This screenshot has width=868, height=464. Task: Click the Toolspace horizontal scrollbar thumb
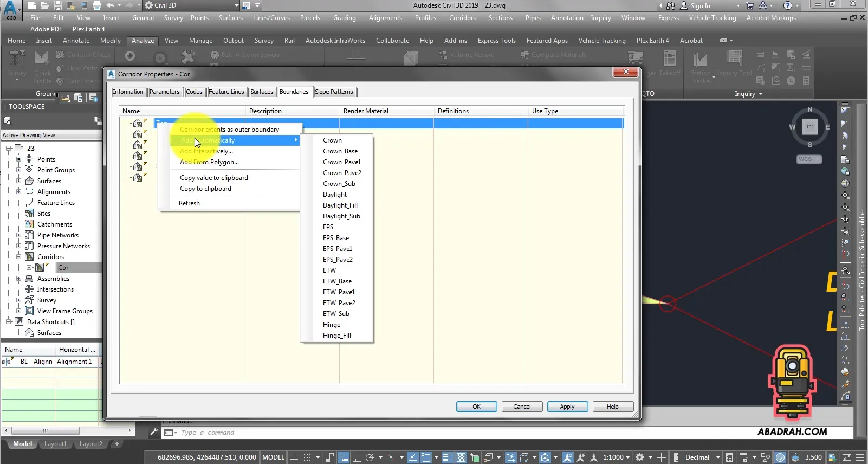click(x=45, y=431)
